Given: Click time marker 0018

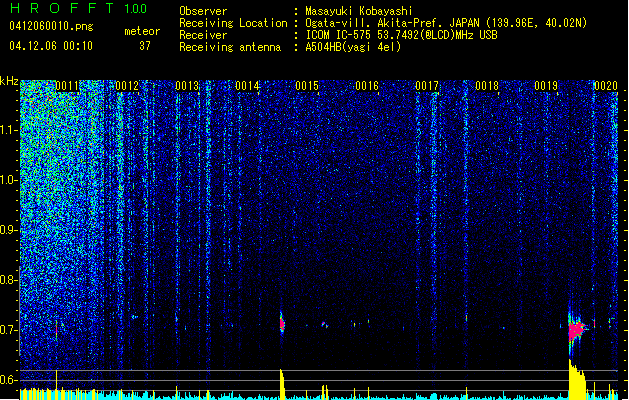Looking at the screenshot, I should pos(487,86).
